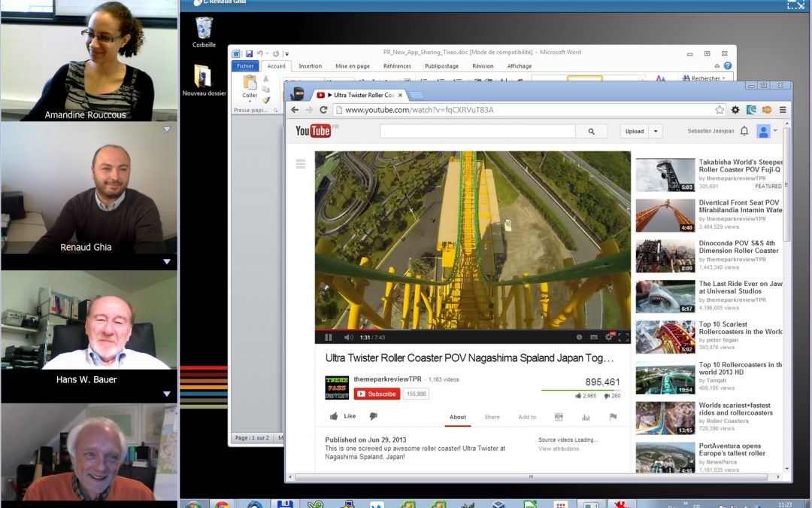812x508 pixels.
Task: Open Top 10 Scariest Rollercoasters thumbnail
Action: 665,337
